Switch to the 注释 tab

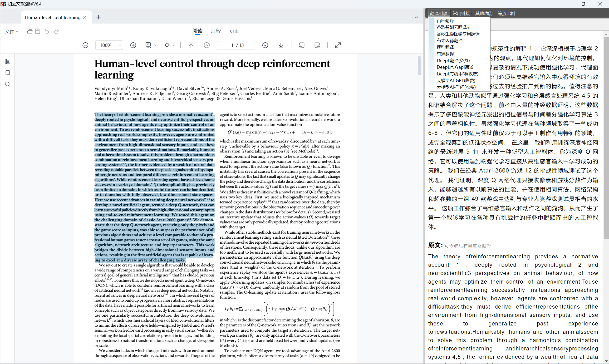(216, 31)
